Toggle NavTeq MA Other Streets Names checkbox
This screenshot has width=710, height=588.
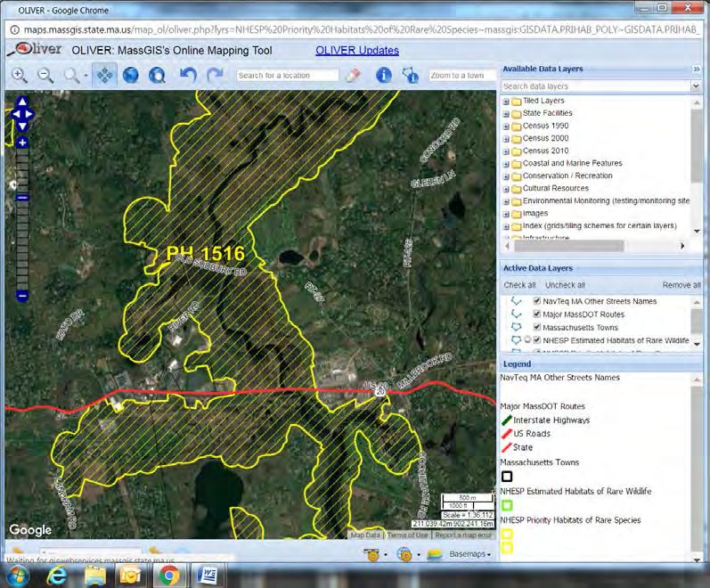(537, 301)
